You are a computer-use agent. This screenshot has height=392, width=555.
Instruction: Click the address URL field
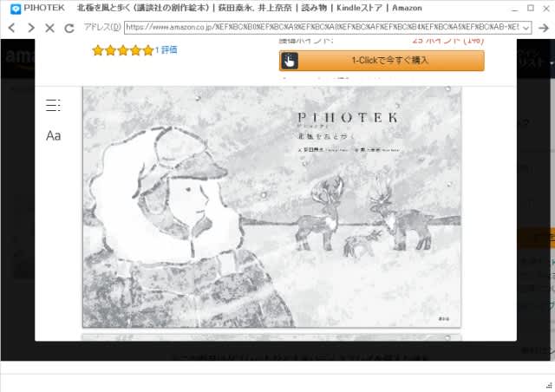point(323,27)
